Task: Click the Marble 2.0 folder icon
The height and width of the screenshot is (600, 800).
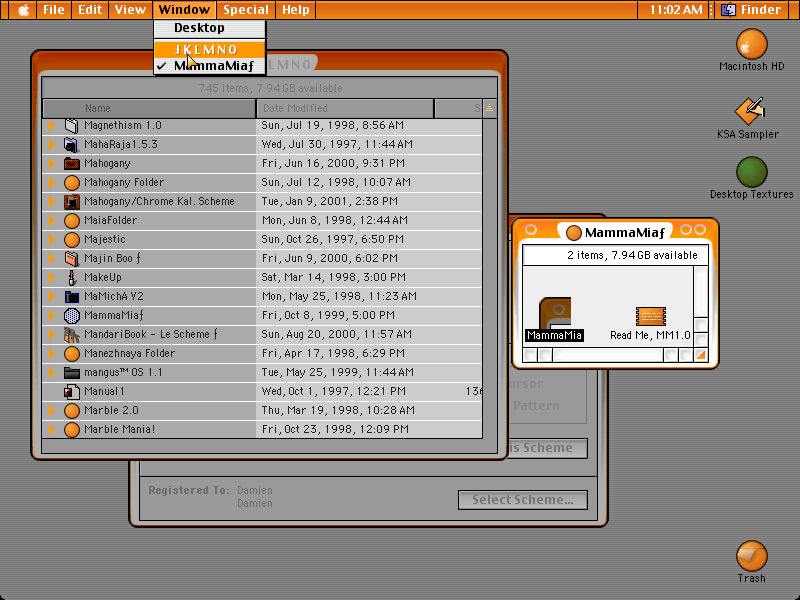Action: 71,411
